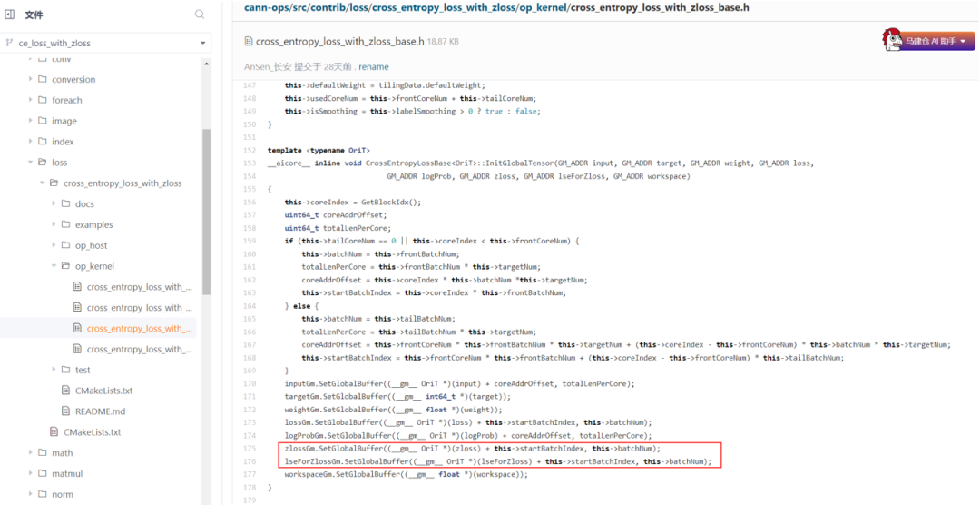The width and height of the screenshot is (980, 505).
Task: Open the CMakeLists.txt under loss folder
Action: pos(92,431)
